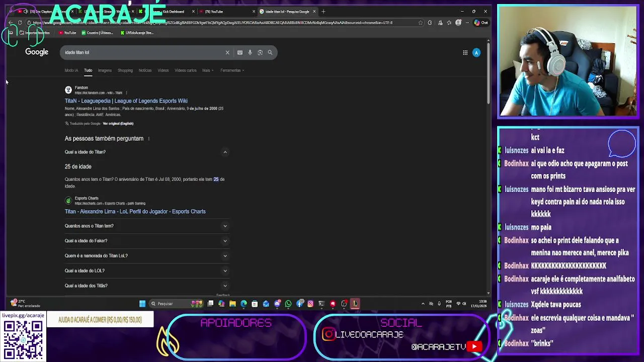
Task: Click the 'idade titan lol' search input
Action: tap(143, 52)
